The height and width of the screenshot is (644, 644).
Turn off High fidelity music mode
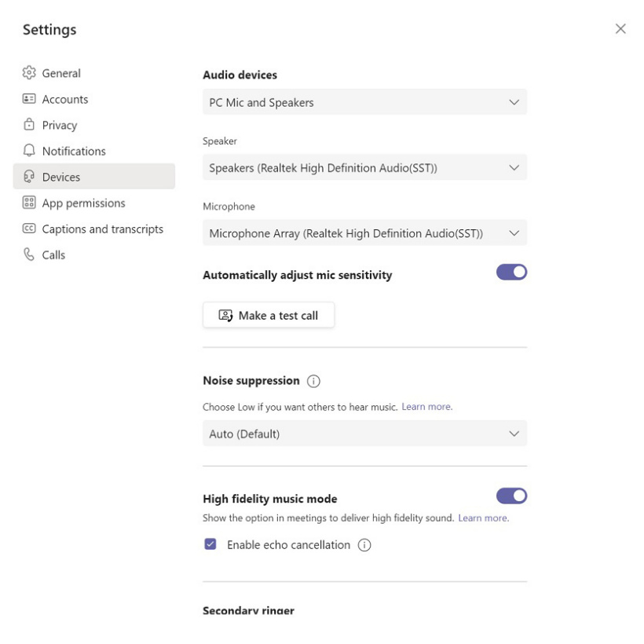(511, 496)
